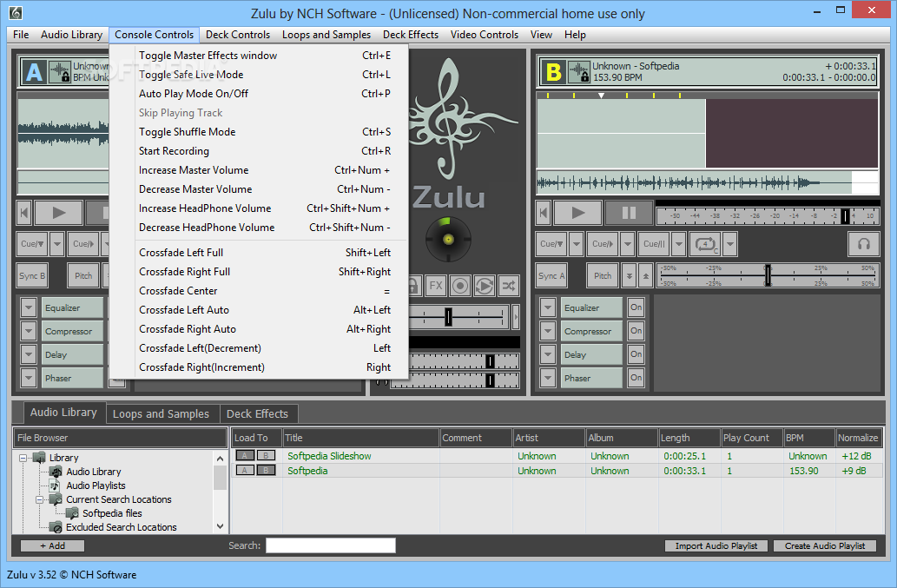897x588 pixels.
Task: Click Sync A button on Deck B
Action: click(551, 275)
